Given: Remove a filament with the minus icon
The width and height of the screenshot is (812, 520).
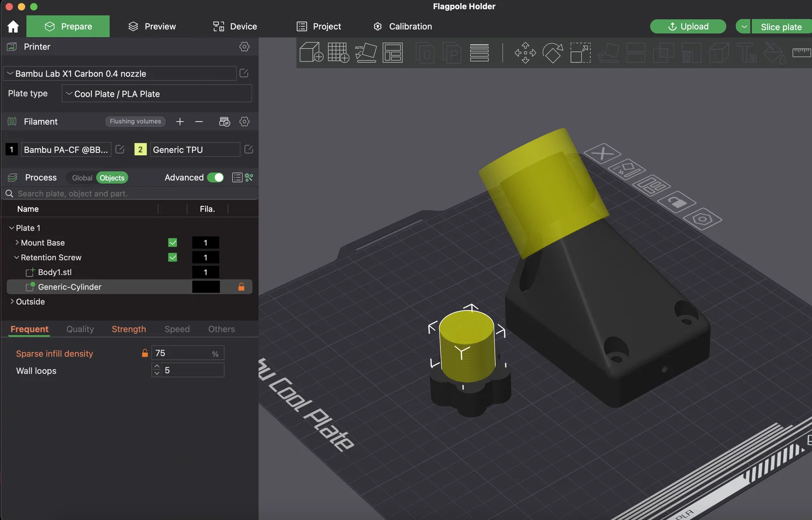Looking at the screenshot, I should 199,122.
